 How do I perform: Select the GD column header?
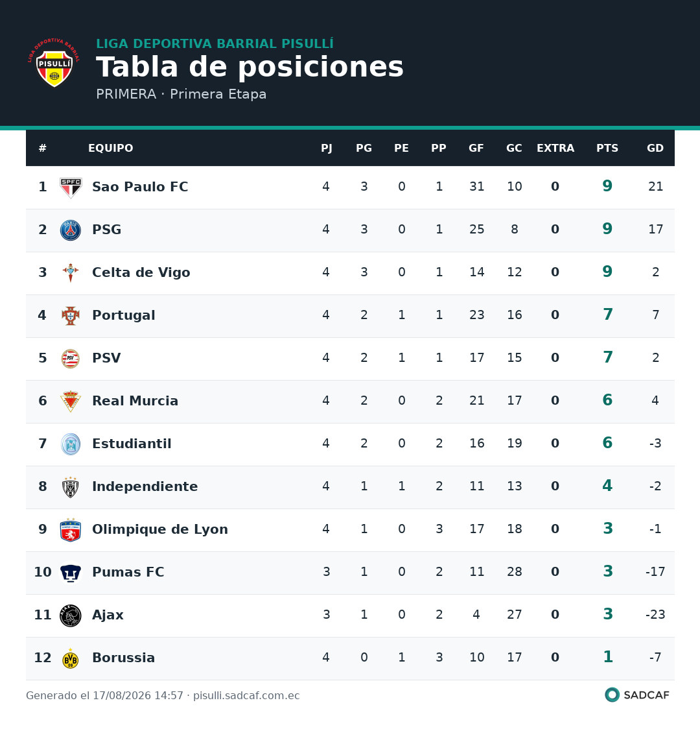[655, 148]
